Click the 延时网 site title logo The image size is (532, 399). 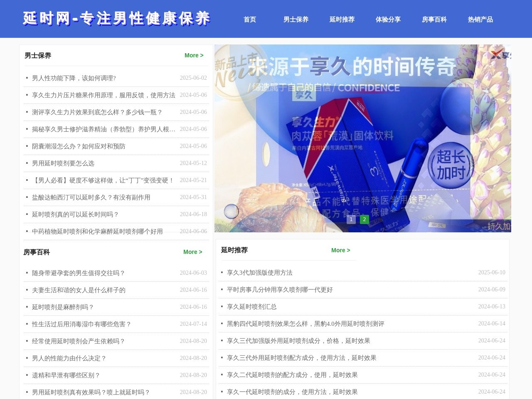(117, 19)
